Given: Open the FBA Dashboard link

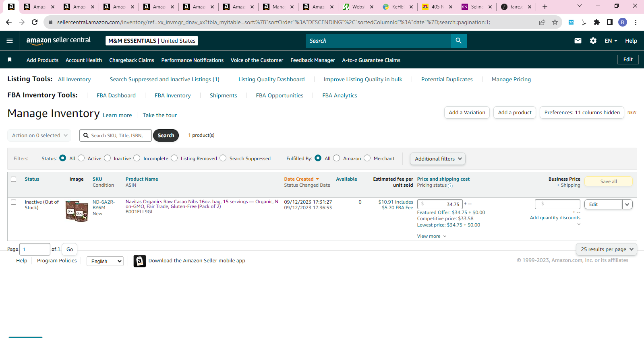Looking at the screenshot, I should pos(116,95).
